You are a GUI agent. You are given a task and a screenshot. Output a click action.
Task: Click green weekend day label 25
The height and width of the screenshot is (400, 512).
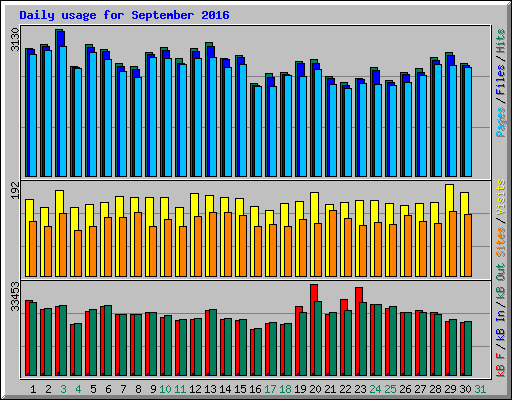pos(390,389)
